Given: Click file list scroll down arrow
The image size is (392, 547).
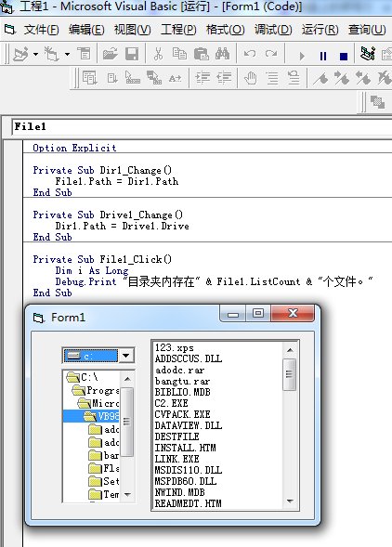Looking at the screenshot, I should coord(290,501).
